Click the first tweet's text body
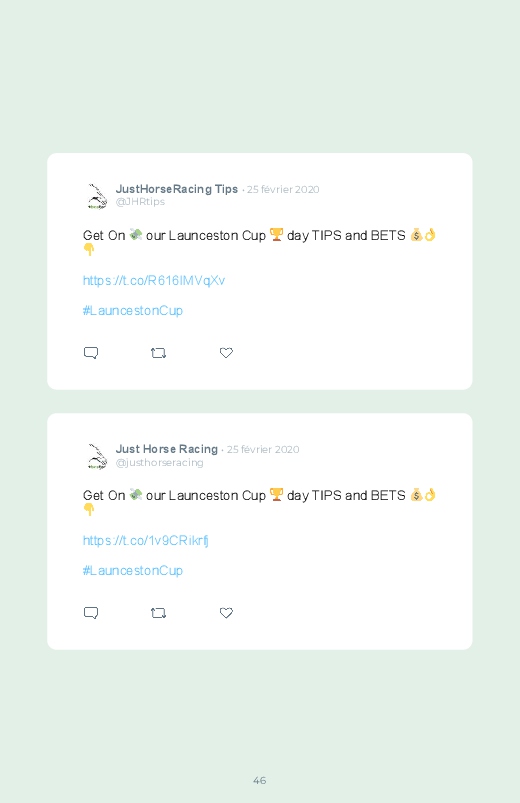The width and height of the screenshot is (520, 803). tap(259, 242)
